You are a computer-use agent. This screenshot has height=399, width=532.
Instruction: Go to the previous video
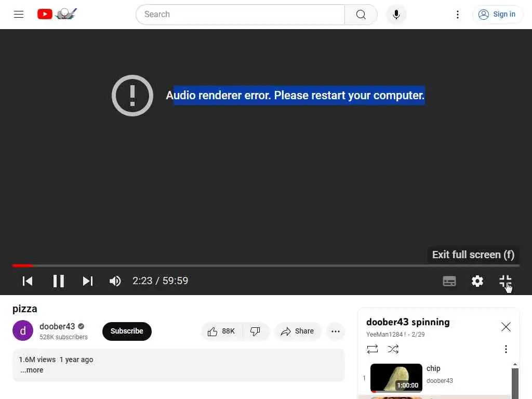click(28, 281)
